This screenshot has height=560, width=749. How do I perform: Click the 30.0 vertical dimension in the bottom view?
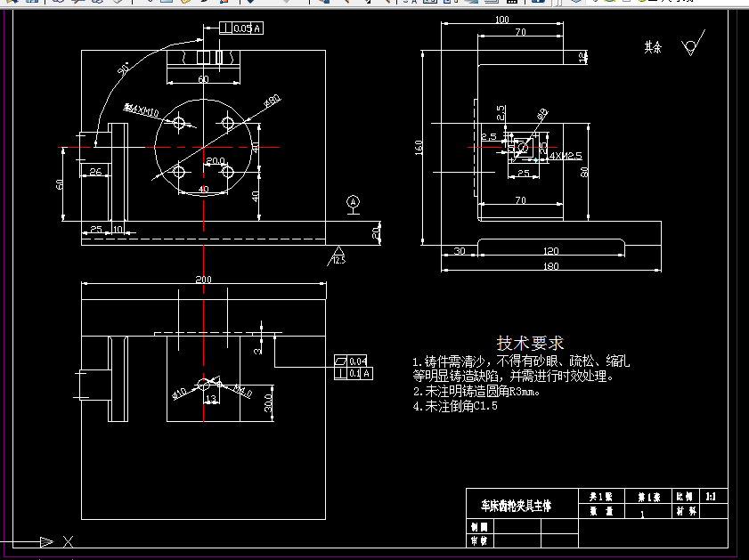[268, 403]
